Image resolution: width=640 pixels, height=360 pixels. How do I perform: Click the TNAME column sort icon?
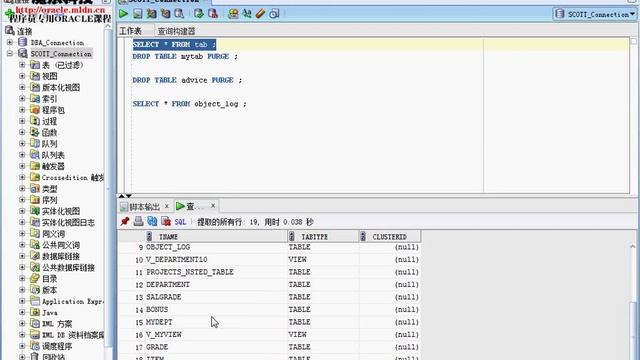149,236
